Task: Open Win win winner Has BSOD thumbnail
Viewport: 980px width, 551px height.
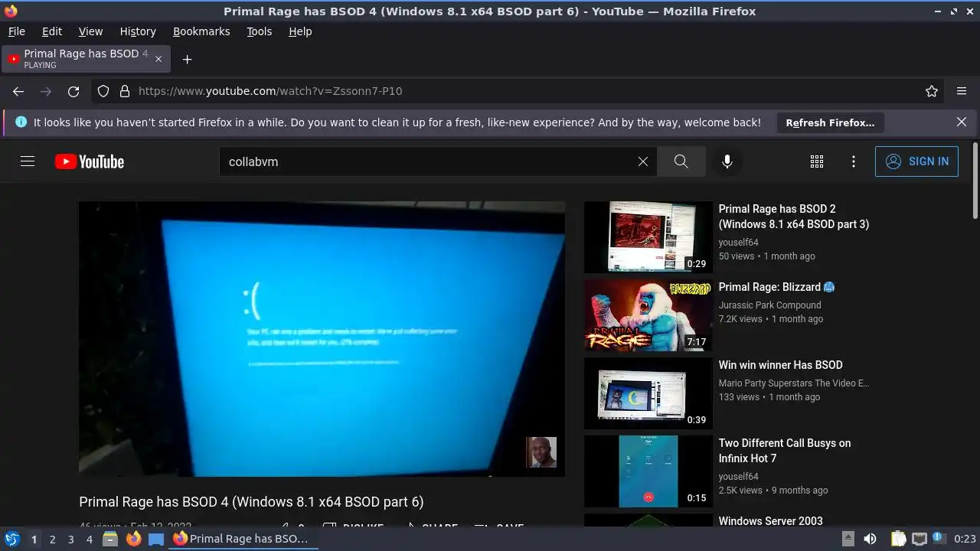Action: (648, 393)
